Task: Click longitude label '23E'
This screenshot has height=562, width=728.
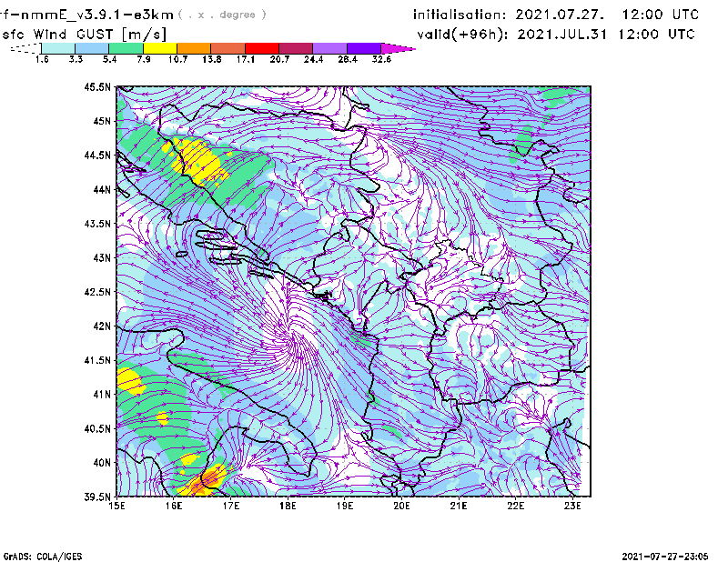Action: (x=572, y=506)
